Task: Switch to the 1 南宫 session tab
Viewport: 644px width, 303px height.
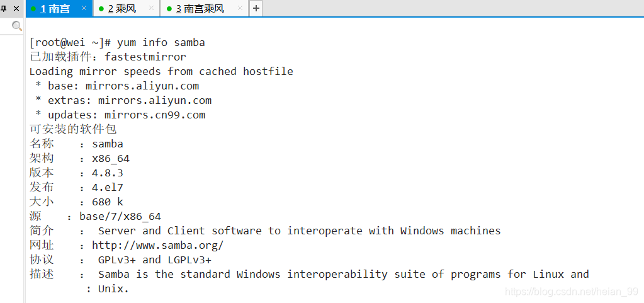Action: coord(55,9)
